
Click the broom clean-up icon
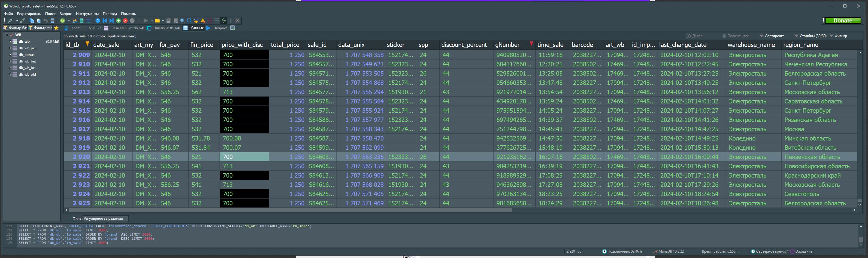[x=196, y=21]
